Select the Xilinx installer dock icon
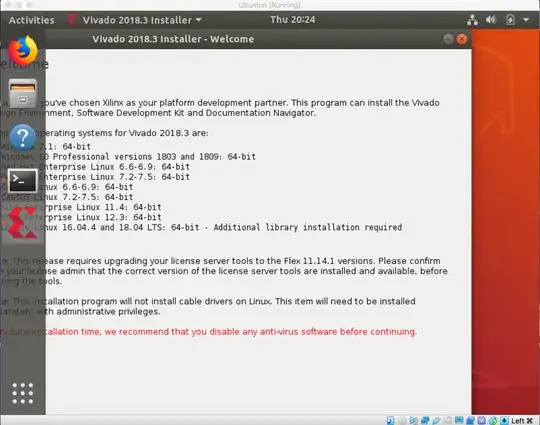The width and height of the screenshot is (540, 425). [x=23, y=223]
